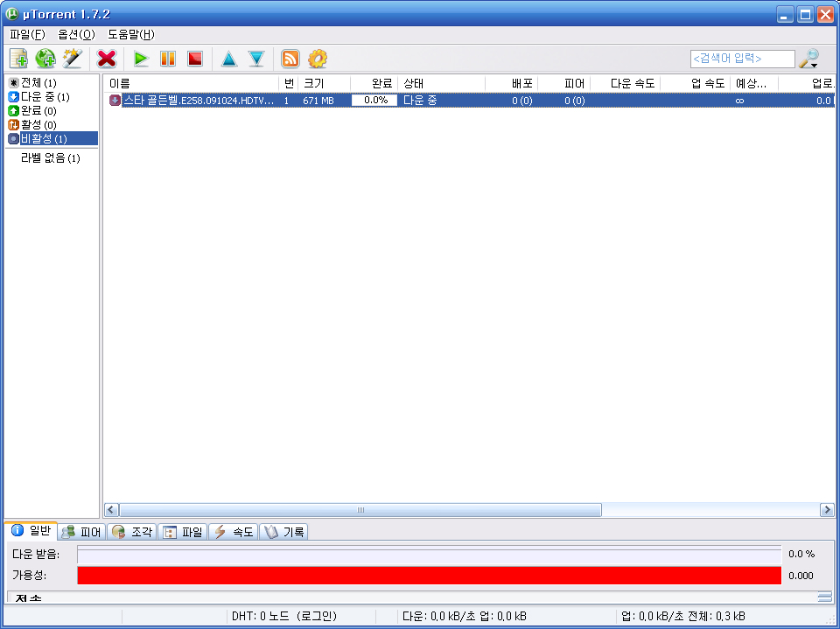Open the Create New Torrent wand icon
Viewport: 840px width, 629px height.
(x=73, y=59)
